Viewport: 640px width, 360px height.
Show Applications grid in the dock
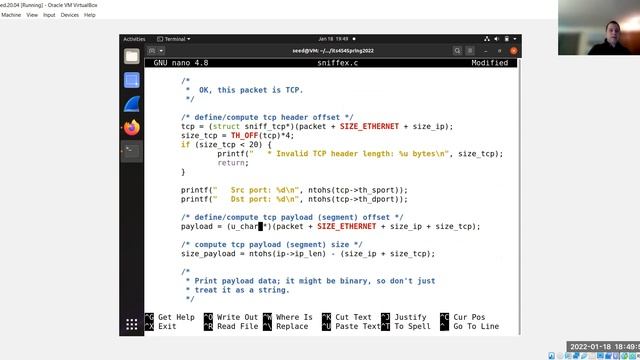[x=131, y=324]
